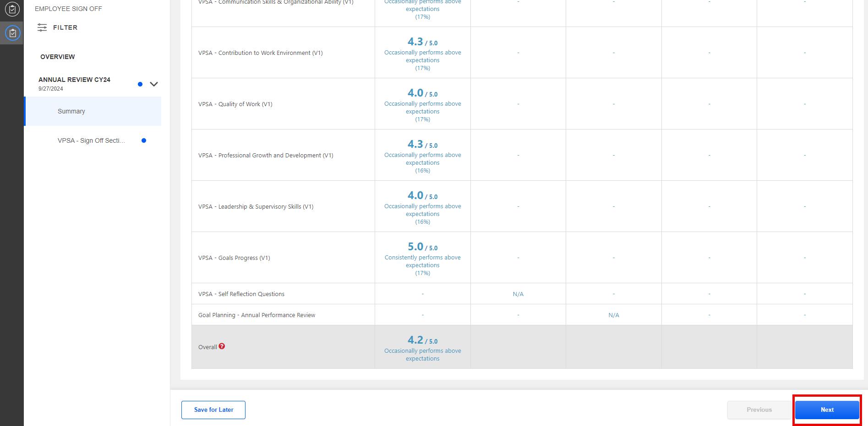Navigate to the VPSA Sign Off section

pos(91,140)
